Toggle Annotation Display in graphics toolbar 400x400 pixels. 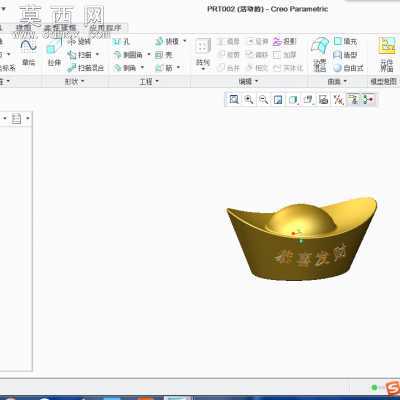(x=354, y=99)
